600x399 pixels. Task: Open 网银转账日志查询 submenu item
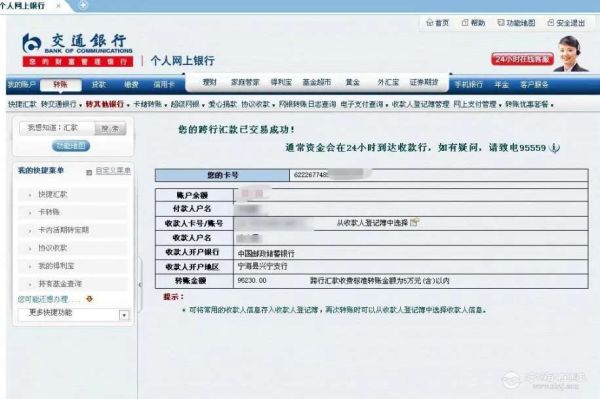pyautogui.click(x=307, y=104)
